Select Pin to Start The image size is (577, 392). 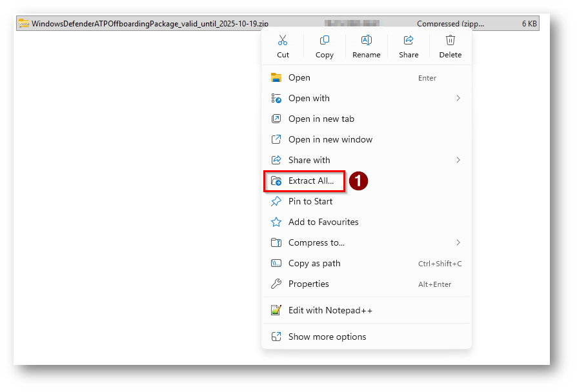[x=367, y=201]
